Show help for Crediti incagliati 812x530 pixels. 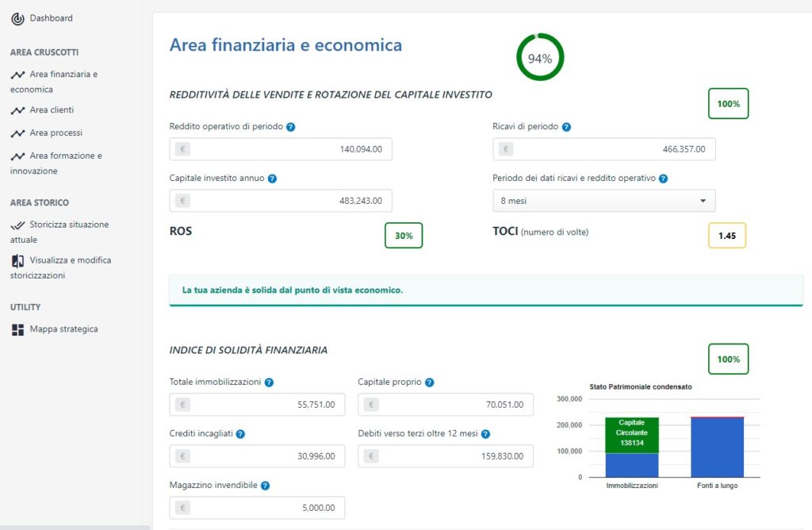240,434
